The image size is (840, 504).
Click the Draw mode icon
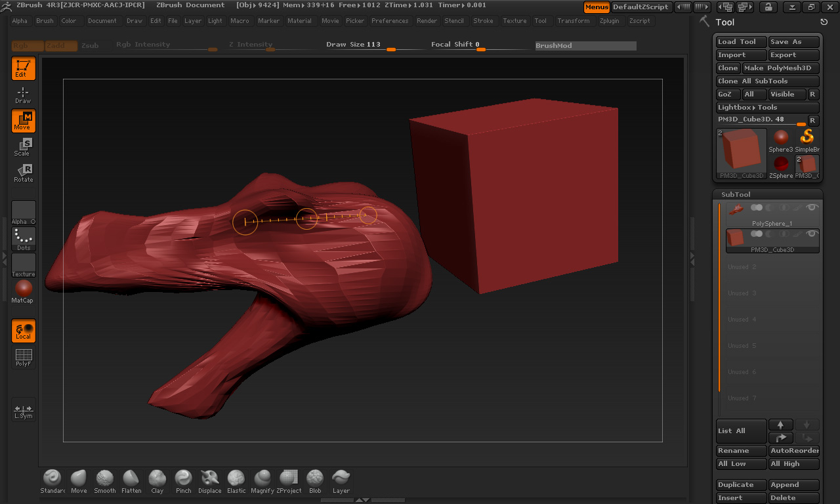[x=23, y=94]
